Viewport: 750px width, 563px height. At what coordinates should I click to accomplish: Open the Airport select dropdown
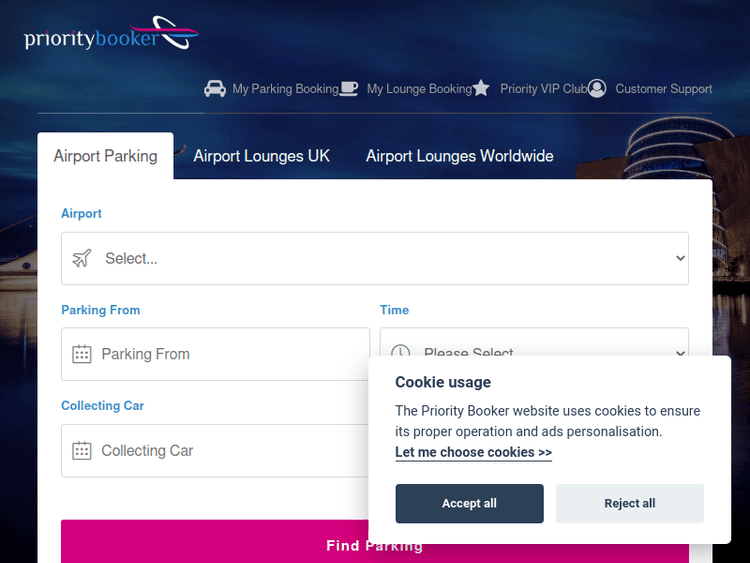375,258
